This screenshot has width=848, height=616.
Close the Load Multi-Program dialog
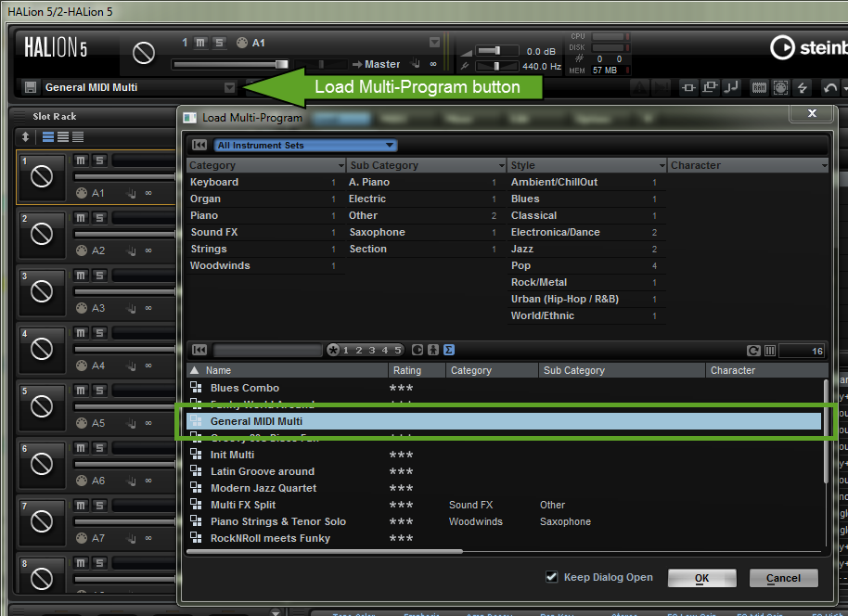tap(812, 112)
